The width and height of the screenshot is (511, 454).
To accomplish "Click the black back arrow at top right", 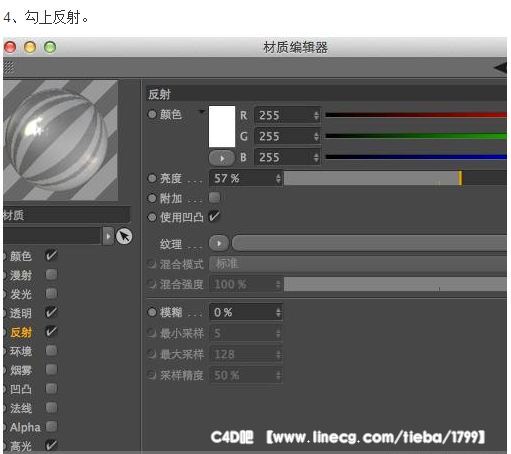I will (x=500, y=68).
